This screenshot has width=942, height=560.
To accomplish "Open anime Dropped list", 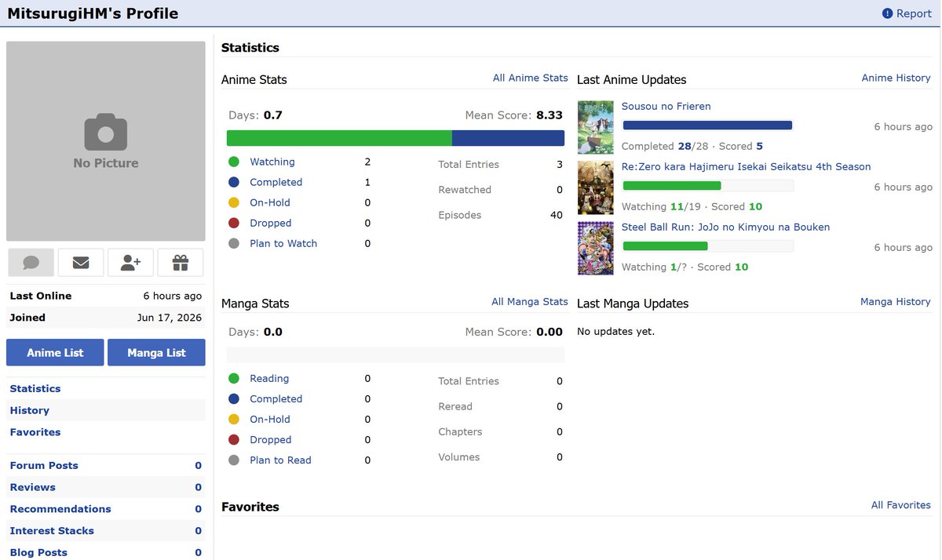I will (271, 223).
